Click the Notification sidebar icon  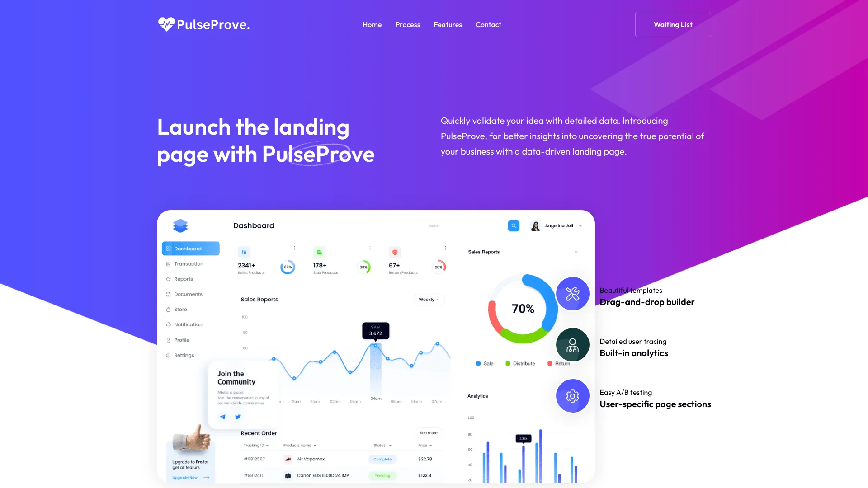170,324
